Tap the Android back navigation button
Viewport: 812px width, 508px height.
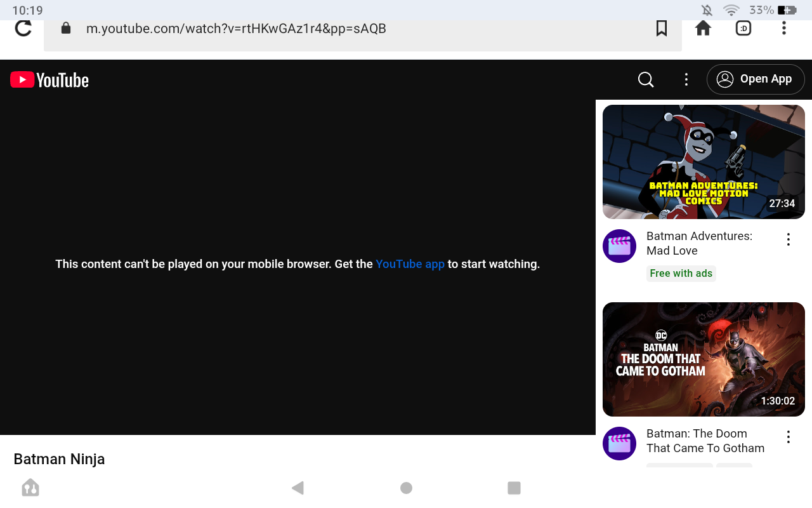[x=298, y=488]
